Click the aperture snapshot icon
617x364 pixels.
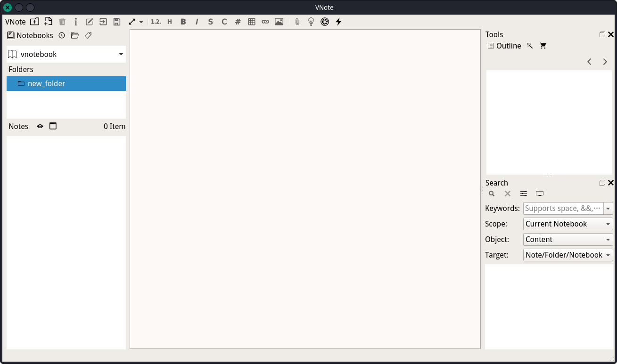point(325,22)
